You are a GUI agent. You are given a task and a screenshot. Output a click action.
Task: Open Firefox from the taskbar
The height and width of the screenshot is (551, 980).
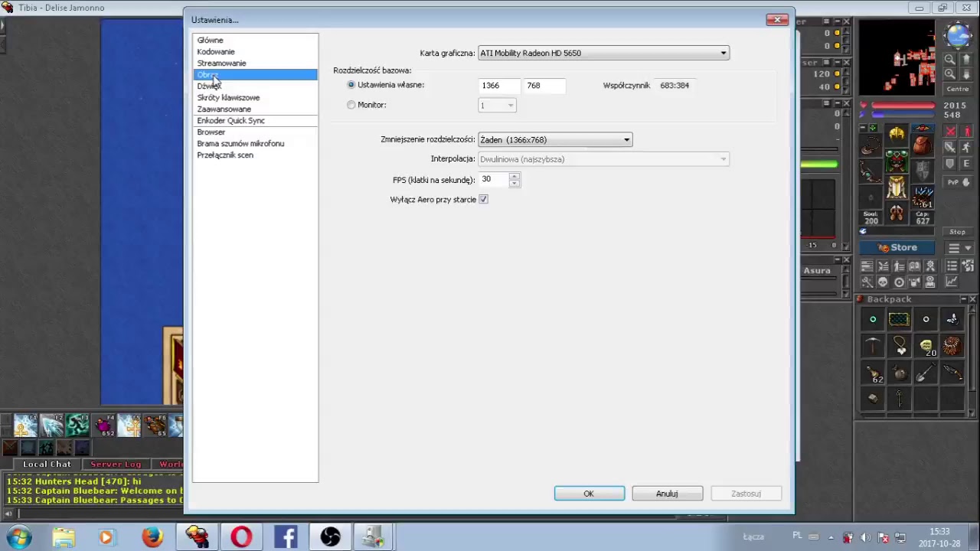pos(152,537)
